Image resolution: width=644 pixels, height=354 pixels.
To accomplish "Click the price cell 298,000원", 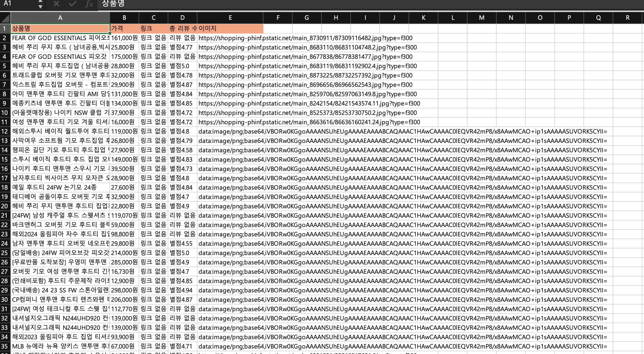I will coord(124,290).
